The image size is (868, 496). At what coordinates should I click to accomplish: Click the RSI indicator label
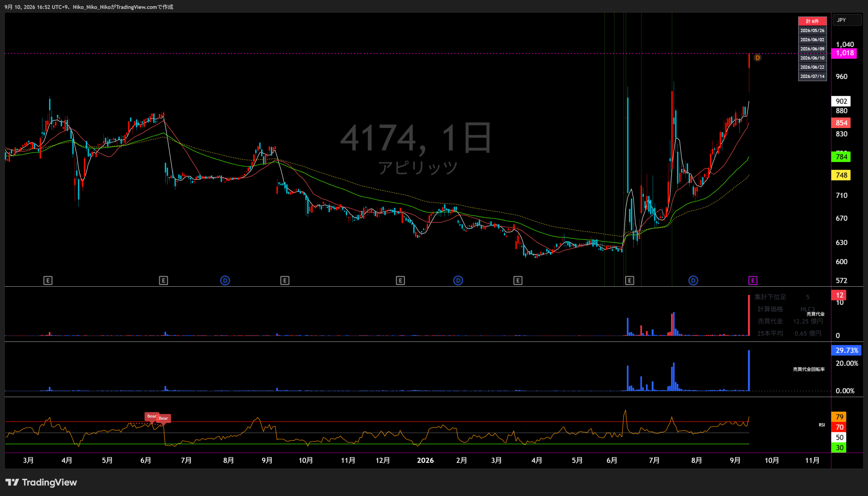coord(822,425)
